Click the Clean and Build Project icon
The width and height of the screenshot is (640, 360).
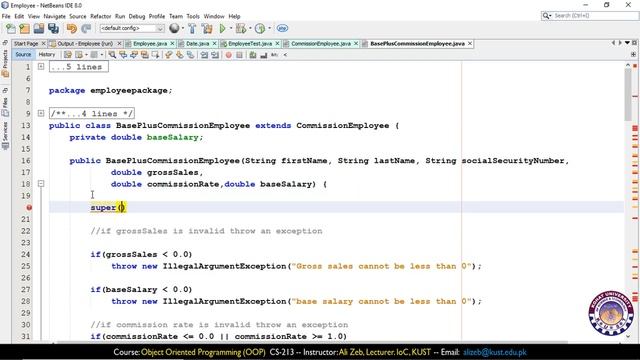[207, 28]
